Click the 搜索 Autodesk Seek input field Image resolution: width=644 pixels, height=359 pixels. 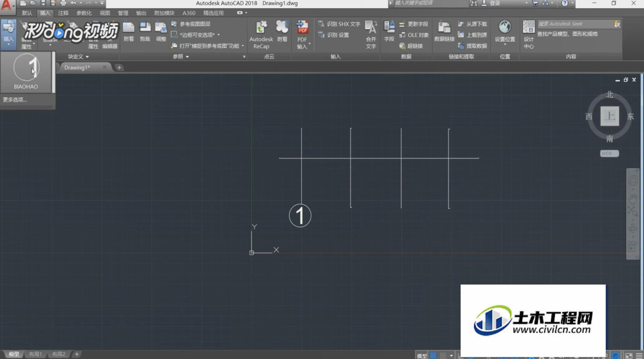(x=575, y=24)
